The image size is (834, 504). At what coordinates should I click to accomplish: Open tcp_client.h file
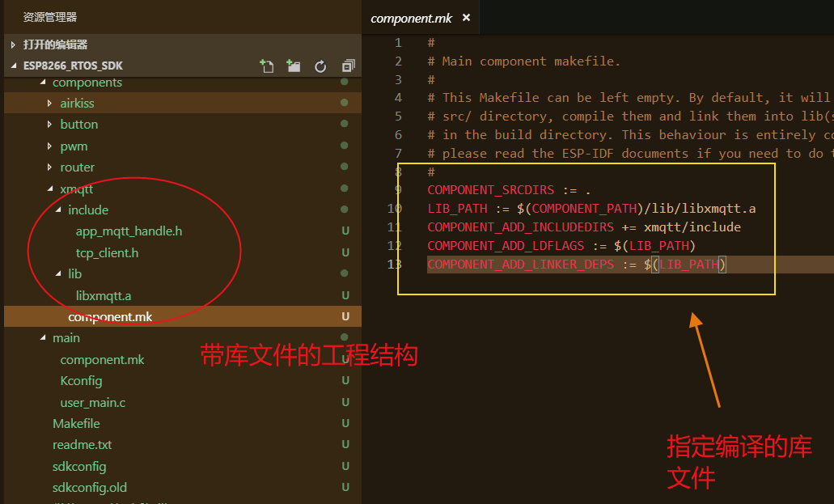(x=107, y=252)
